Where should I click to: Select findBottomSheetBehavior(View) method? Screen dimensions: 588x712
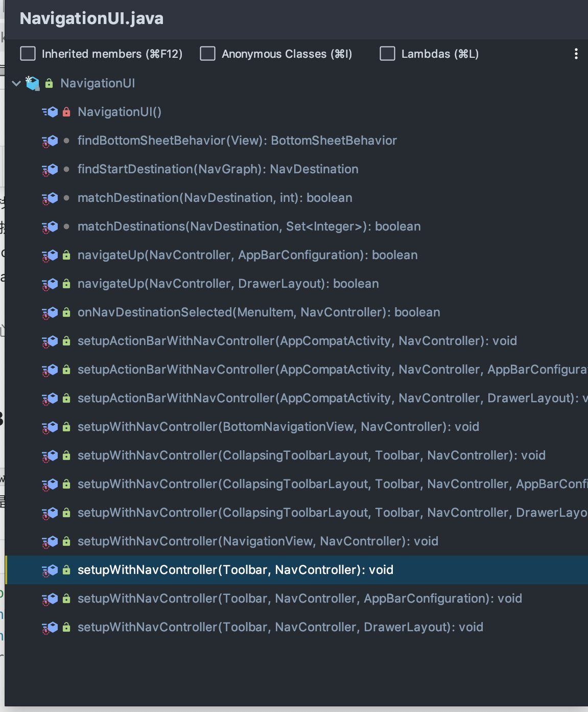coord(296,141)
